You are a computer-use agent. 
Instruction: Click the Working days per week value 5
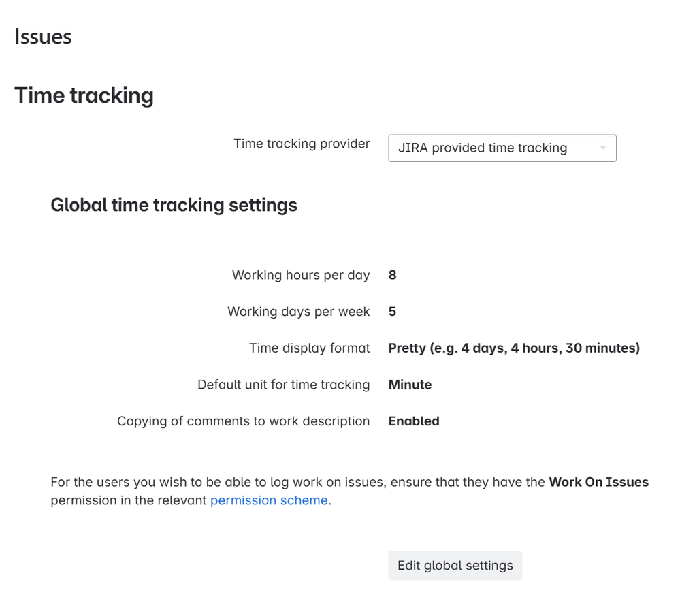coord(393,312)
